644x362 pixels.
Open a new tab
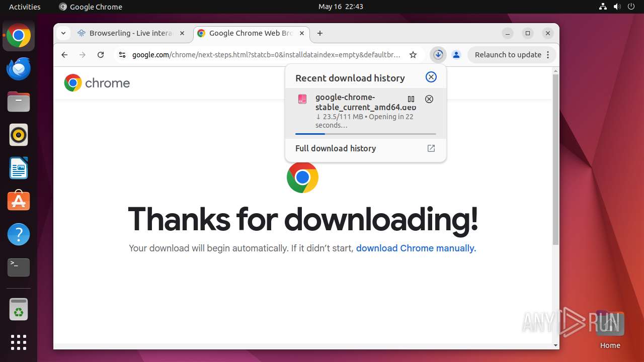click(x=320, y=33)
